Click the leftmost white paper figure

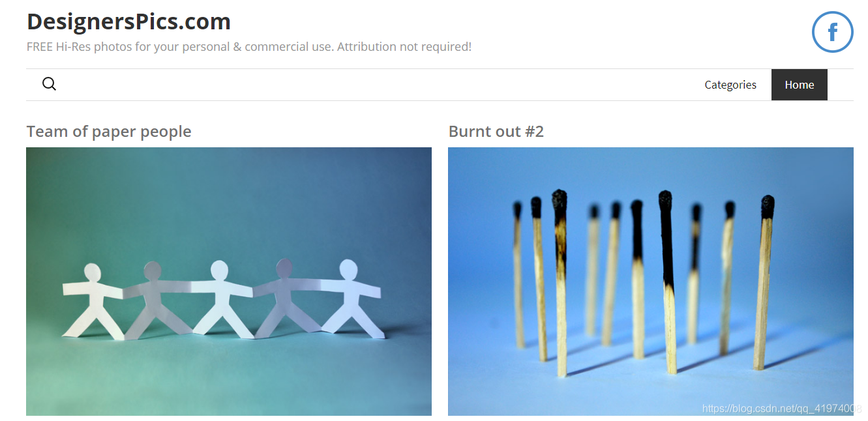pyautogui.click(x=93, y=300)
